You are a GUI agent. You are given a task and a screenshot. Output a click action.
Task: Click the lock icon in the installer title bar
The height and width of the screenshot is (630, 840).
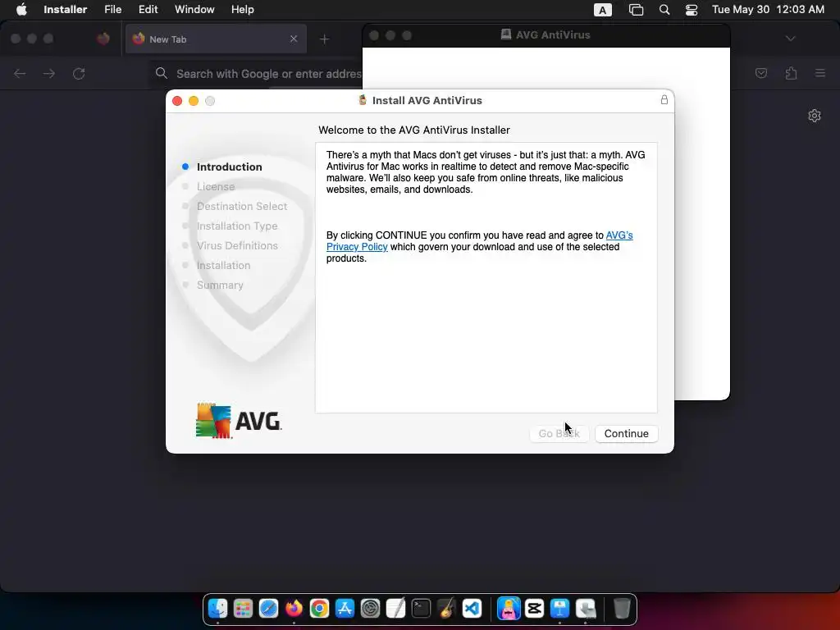[664, 99]
